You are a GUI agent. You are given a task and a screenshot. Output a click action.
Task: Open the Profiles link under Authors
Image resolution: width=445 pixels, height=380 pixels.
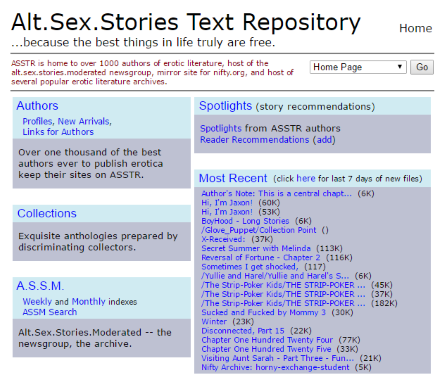[x=37, y=121]
